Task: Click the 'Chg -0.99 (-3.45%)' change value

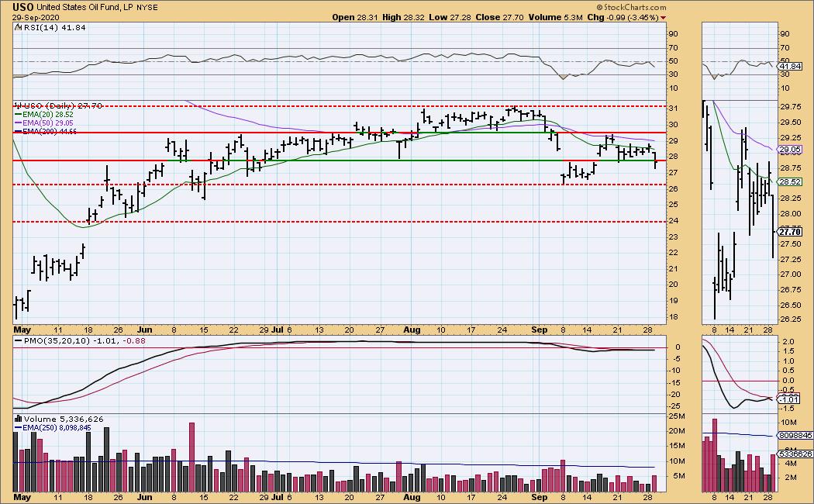Action: pos(623,17)
